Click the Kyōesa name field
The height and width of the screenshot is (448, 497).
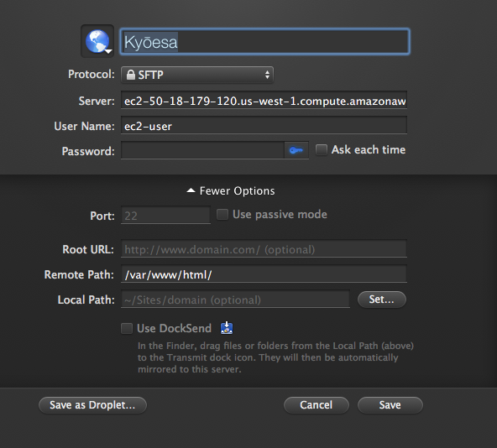coord(264,41)
